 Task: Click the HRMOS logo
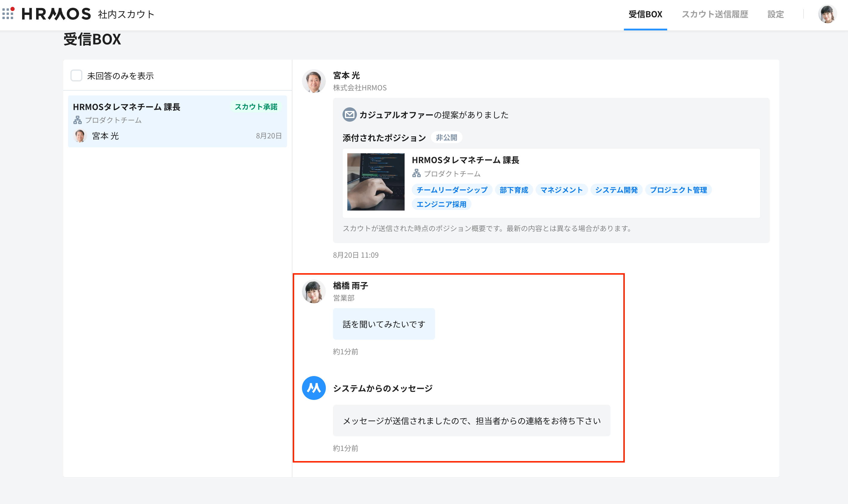(x=56, y=14)
